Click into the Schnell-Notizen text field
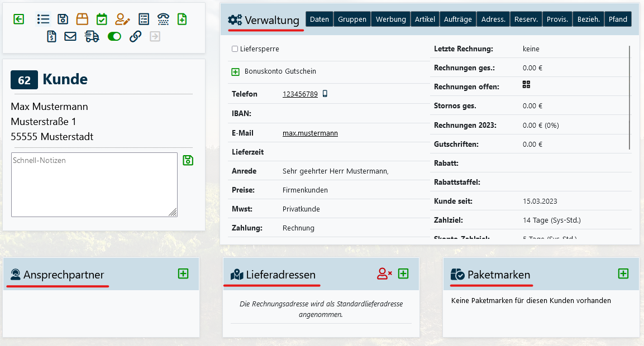Image resolution: width=644 pixels, height=346 pixels. point(94,184)
